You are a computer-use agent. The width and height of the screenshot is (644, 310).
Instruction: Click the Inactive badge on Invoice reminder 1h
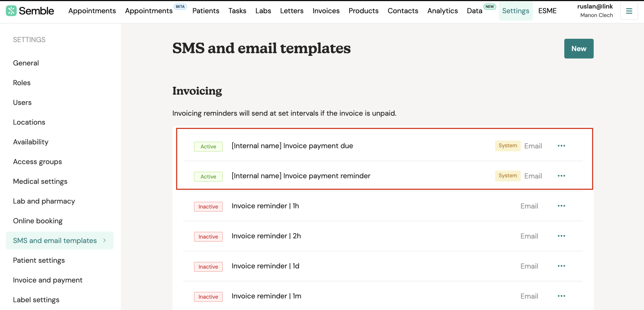point(208,207)
